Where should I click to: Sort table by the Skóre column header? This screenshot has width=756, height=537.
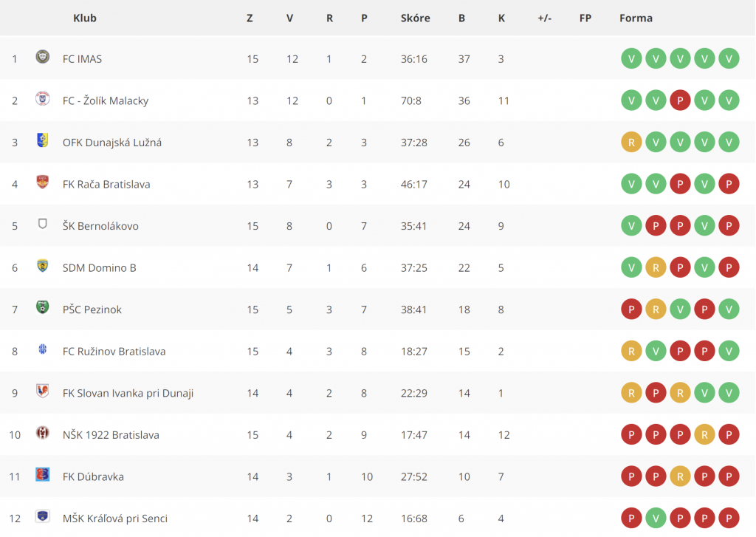[x=415, y=18]
